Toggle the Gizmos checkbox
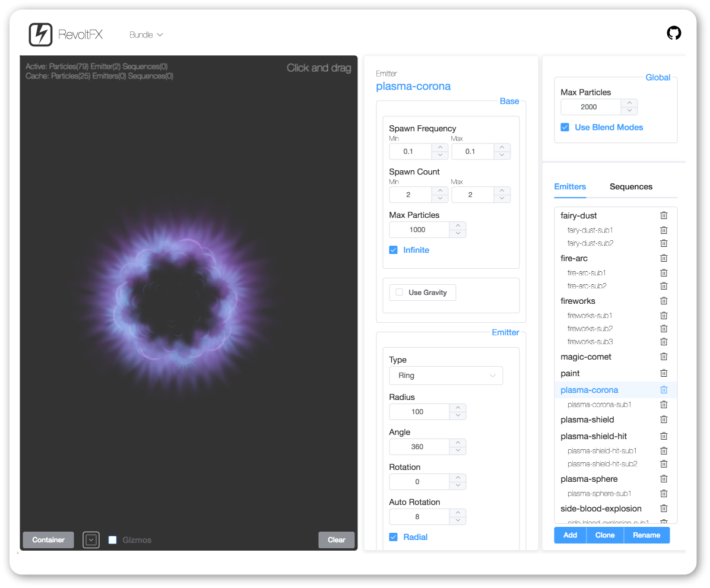 click(x=113, y=540)
